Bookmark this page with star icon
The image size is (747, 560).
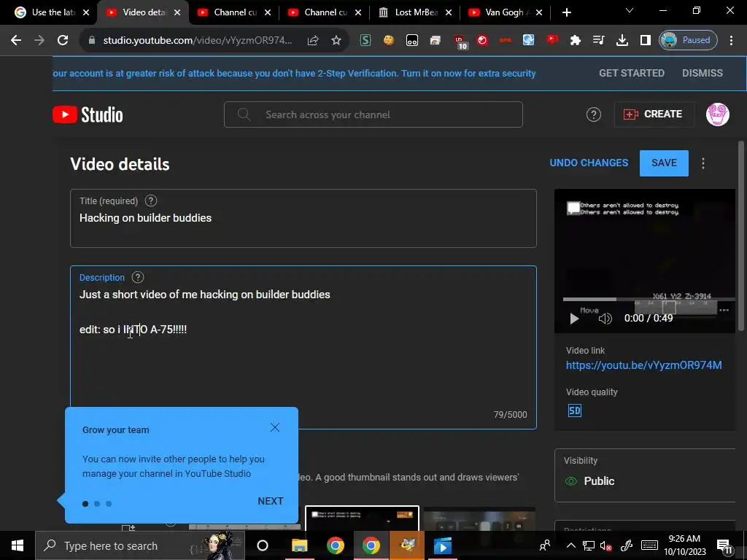coord(336,41)
